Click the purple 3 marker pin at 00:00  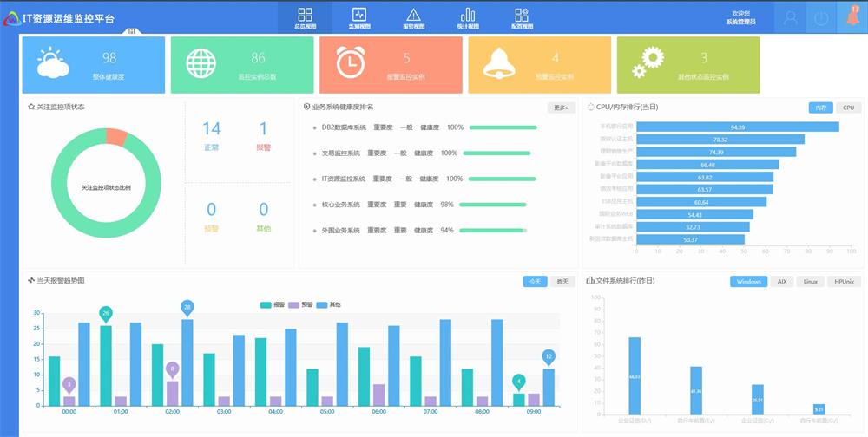(x=69, y=385)
